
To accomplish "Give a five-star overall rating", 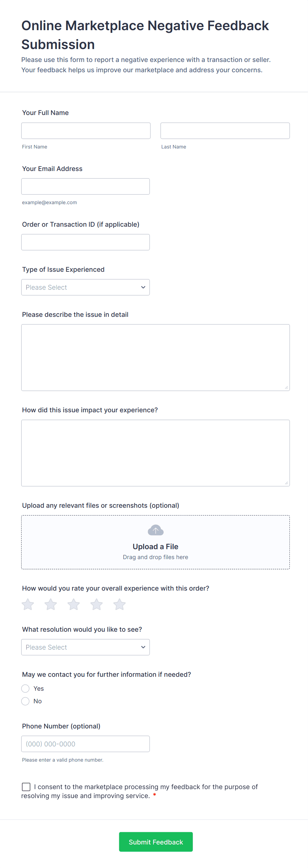I will [120, 605].
